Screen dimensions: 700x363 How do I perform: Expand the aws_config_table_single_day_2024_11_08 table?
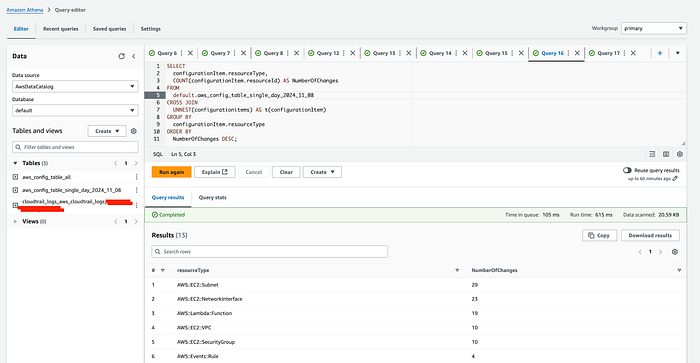pyautogui.click(x=15, y=190)
